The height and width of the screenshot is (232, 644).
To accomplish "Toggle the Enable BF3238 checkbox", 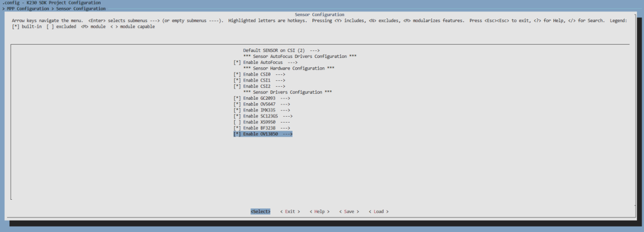I will click(237, 128).
